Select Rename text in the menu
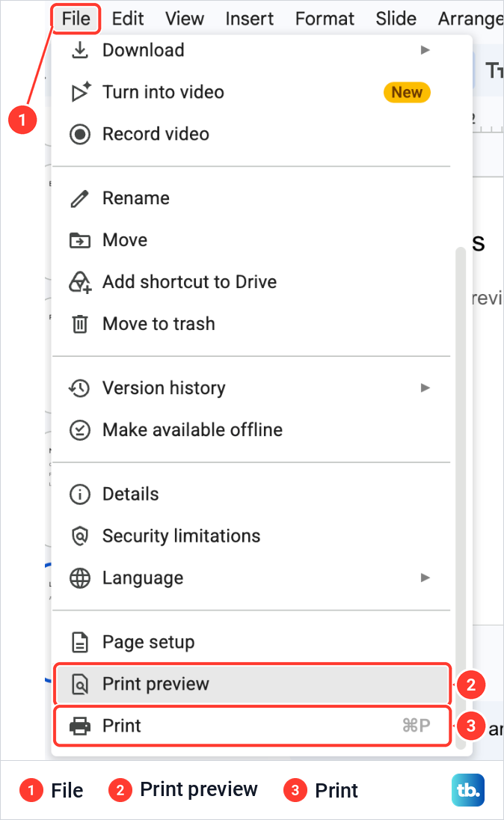This screenshot has height=820, width=504. click(136, 199)
